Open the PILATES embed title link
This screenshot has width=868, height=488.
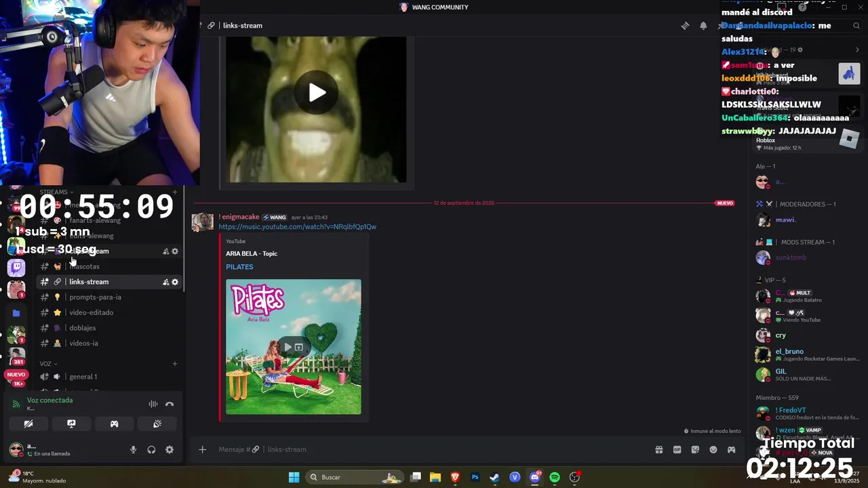tap(239, 267)
